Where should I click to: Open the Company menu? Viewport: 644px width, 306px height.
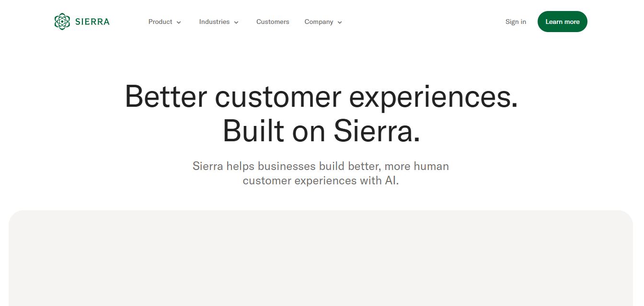(x=319, y=22)
